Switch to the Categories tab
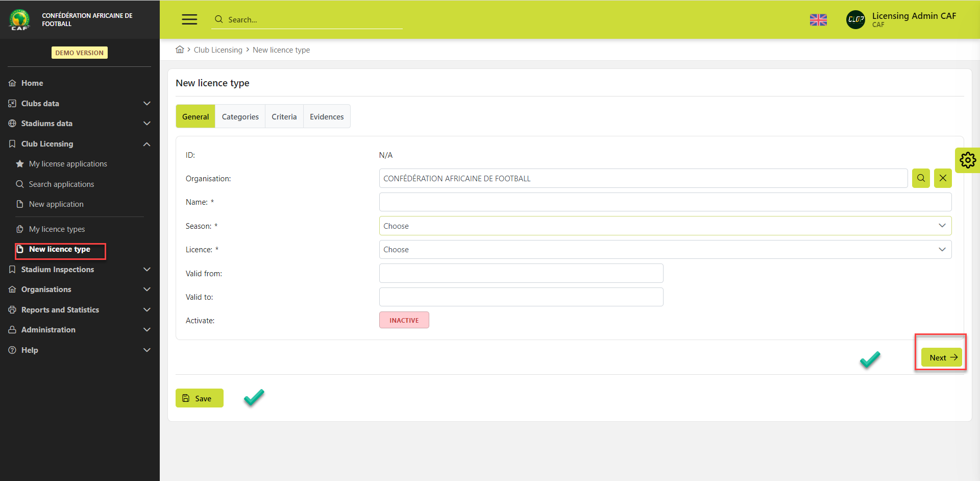980x481 pixels. pyautogui.click(x=240, y=117)
